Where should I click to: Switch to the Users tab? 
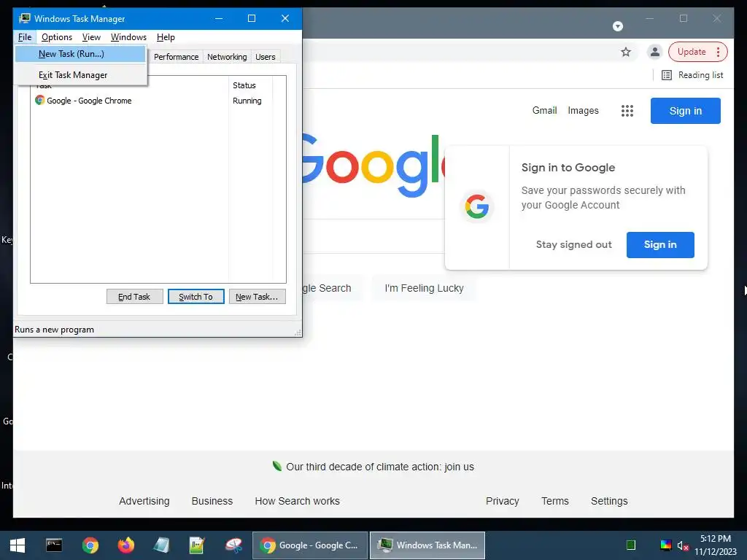[266, 57]
